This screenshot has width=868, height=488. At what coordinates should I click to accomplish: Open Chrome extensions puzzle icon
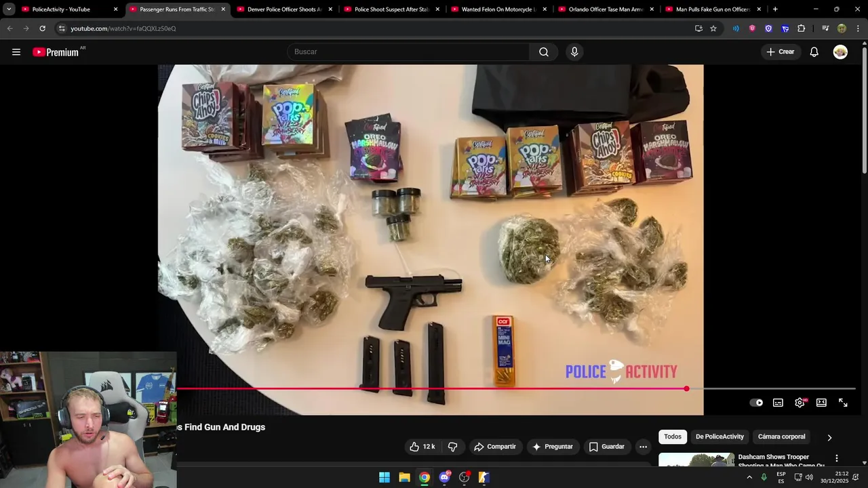coord(802,28)
